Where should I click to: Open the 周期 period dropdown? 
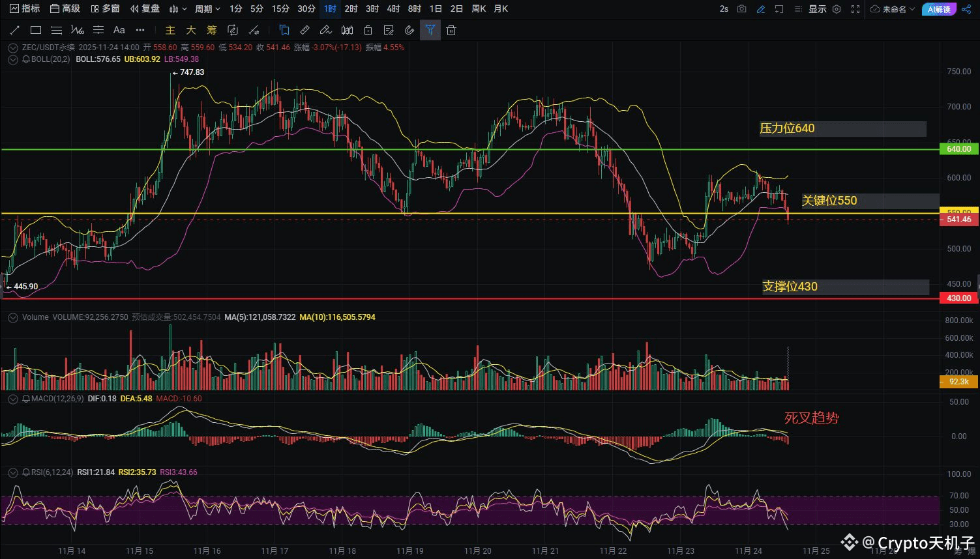point(207,9)
